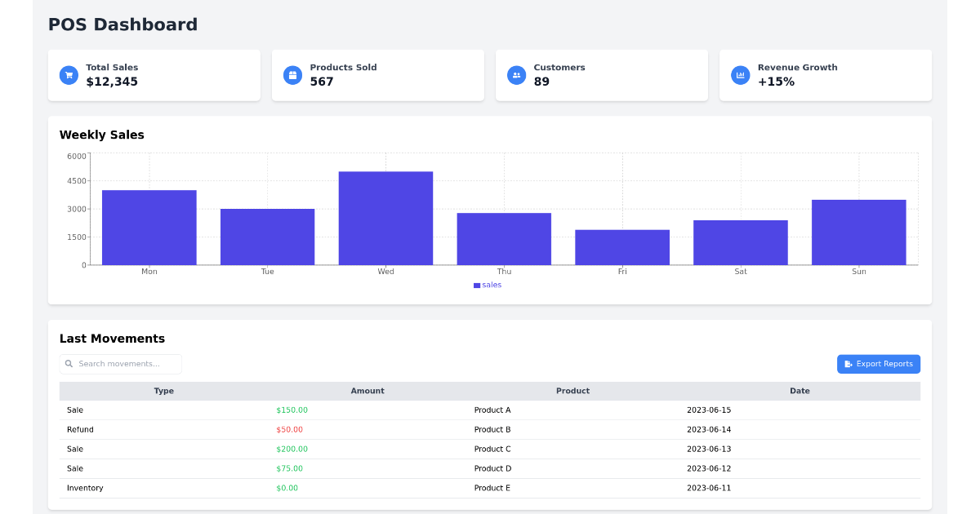Viewport: 980px width, 514px height.
Task: Click the people icon on the Customers card
Action: 516,74
